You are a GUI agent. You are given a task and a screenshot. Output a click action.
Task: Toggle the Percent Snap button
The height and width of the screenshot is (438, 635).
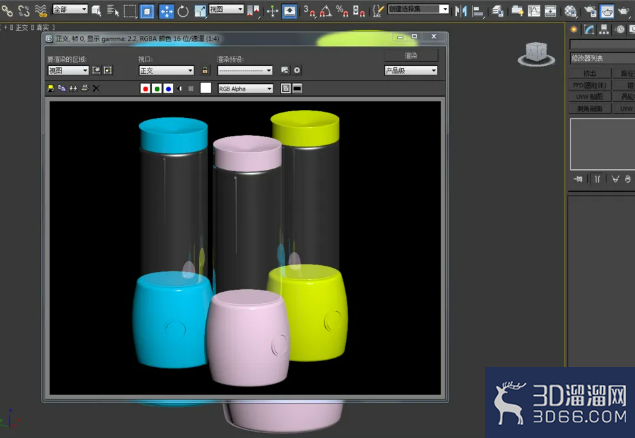point(342,11)
